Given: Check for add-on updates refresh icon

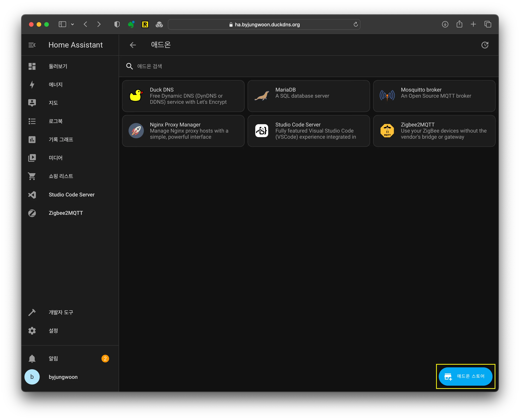Looking at the screenshot, I should pos(485,45).
